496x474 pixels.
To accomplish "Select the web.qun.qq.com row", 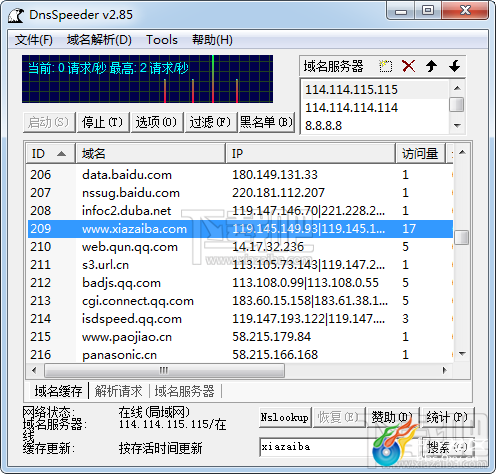I will click(x=240, y=247).
